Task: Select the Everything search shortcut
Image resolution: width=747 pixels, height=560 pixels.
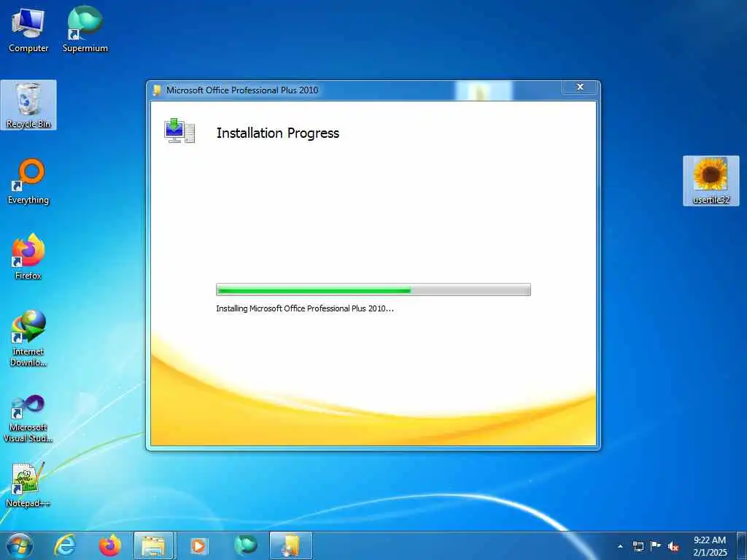Action: click(28, 182)
